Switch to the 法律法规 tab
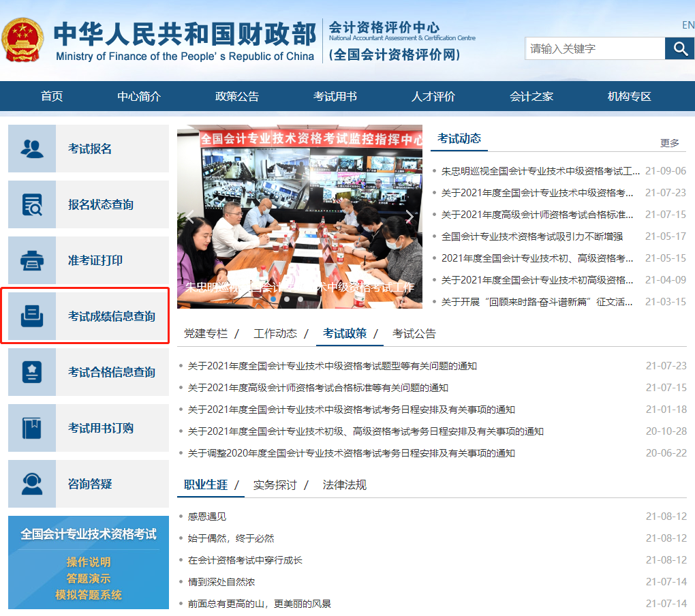 tap(345, 484)
